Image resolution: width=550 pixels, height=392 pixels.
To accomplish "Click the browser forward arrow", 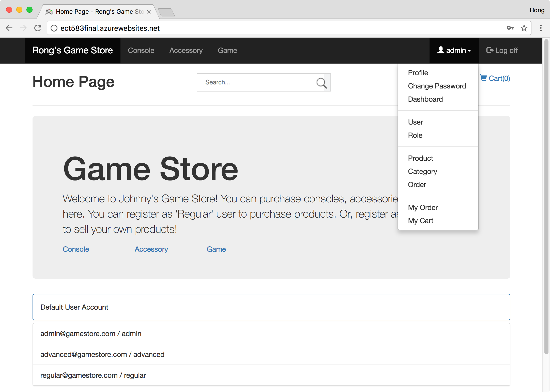I will tap(23, 28).
